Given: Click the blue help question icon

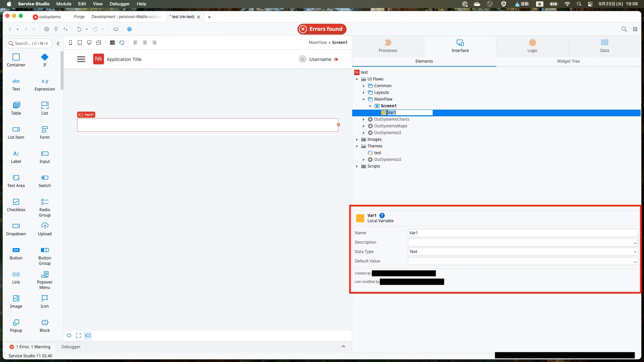Looking at the screenshot, I should tap(129, 29).
